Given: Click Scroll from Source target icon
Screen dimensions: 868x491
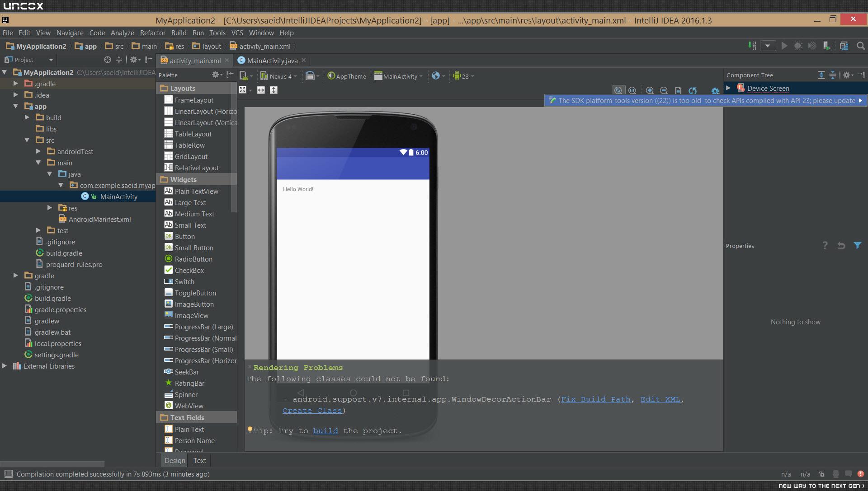Looking at the screenshot, I should pos(107,60).
